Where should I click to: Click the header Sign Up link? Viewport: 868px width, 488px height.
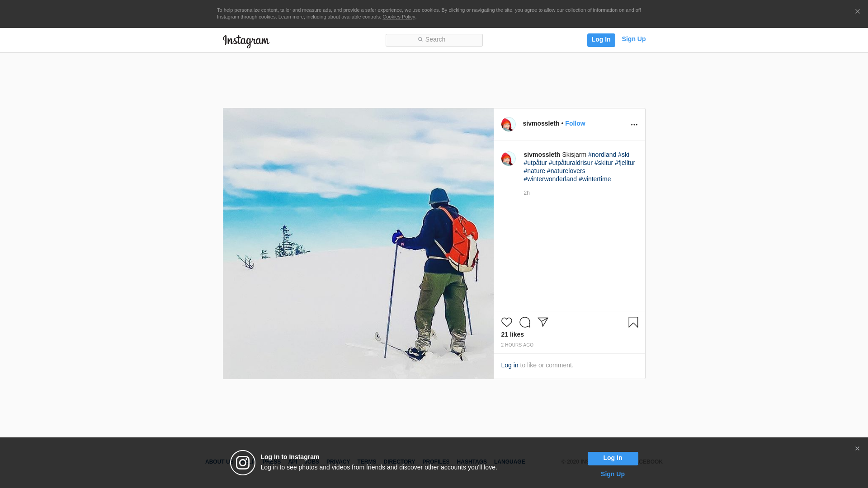point(633,39)
